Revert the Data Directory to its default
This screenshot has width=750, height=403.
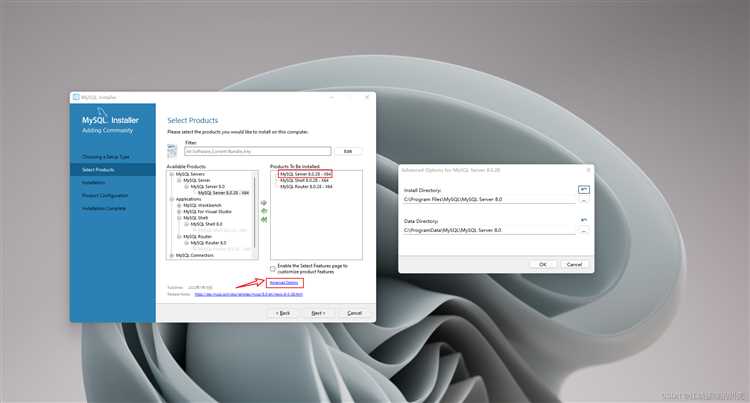tap(584, 220)
